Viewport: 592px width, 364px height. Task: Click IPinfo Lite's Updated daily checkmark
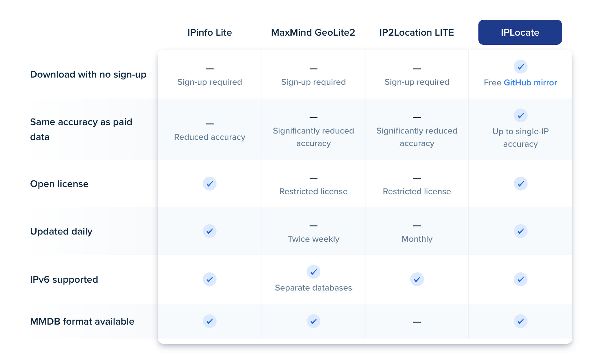pyautogui.click(x=210, y=231)
